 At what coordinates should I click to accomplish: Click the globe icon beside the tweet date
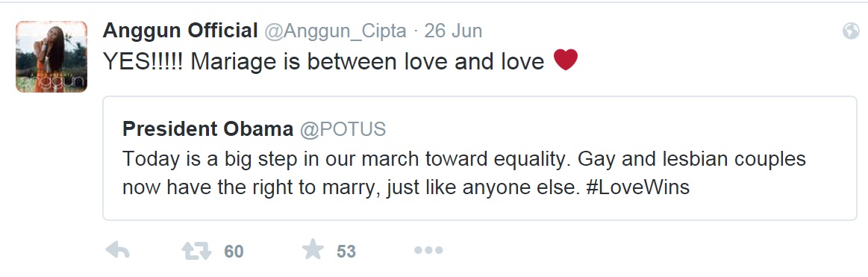[x=850, y=31]
